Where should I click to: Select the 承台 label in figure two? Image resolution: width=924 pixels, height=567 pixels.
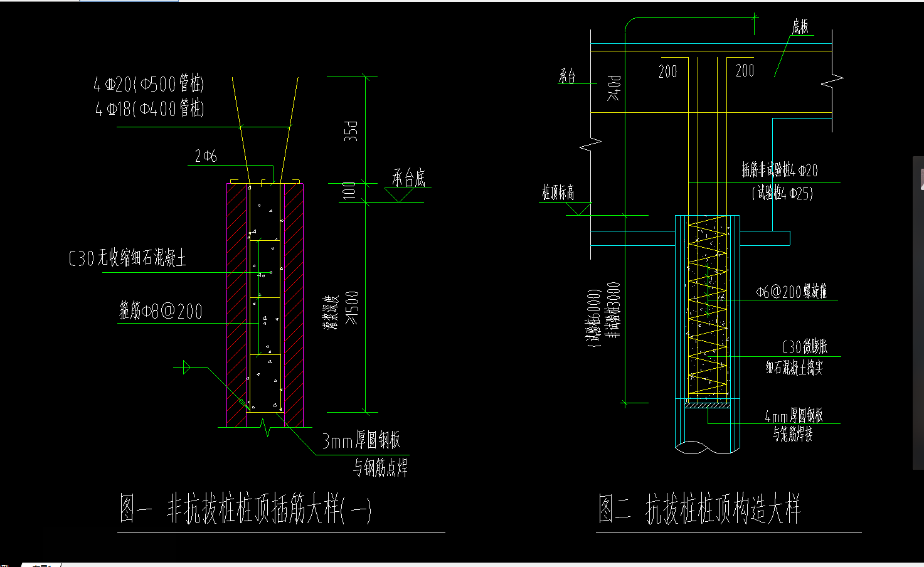[x=567, y=77]
